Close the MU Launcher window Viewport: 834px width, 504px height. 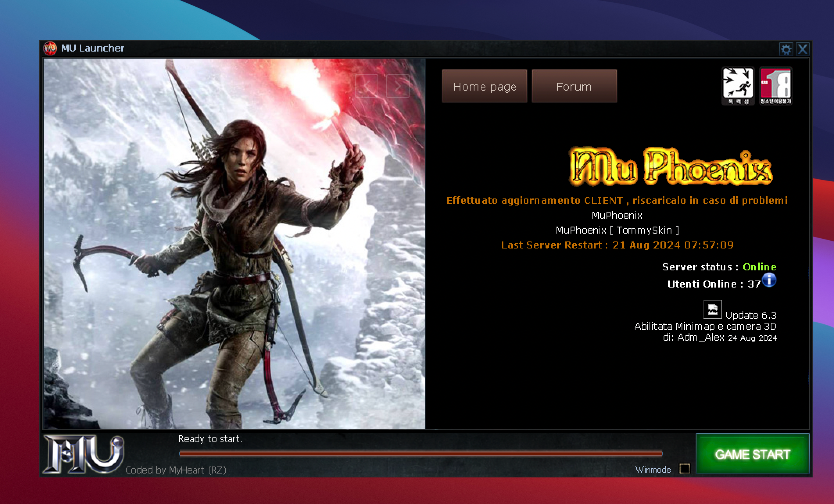click(802, 49)
